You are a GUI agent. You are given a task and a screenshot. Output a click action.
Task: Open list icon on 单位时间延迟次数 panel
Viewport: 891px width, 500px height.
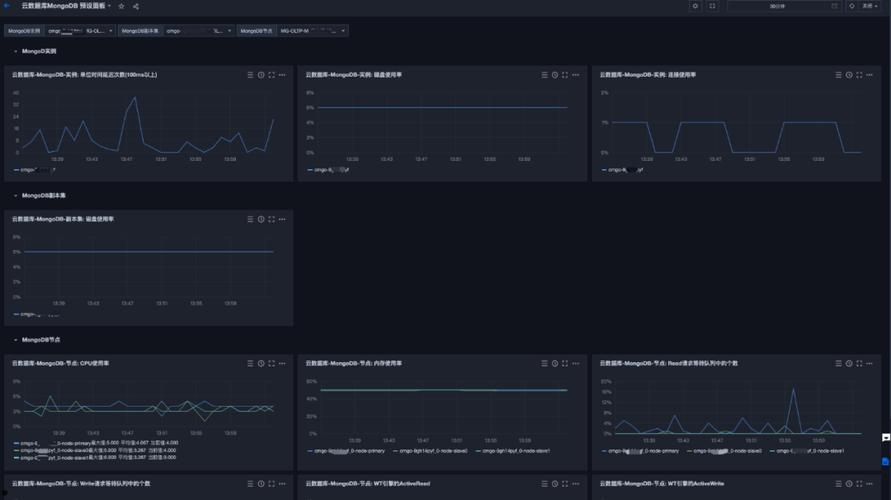point(250,75)
